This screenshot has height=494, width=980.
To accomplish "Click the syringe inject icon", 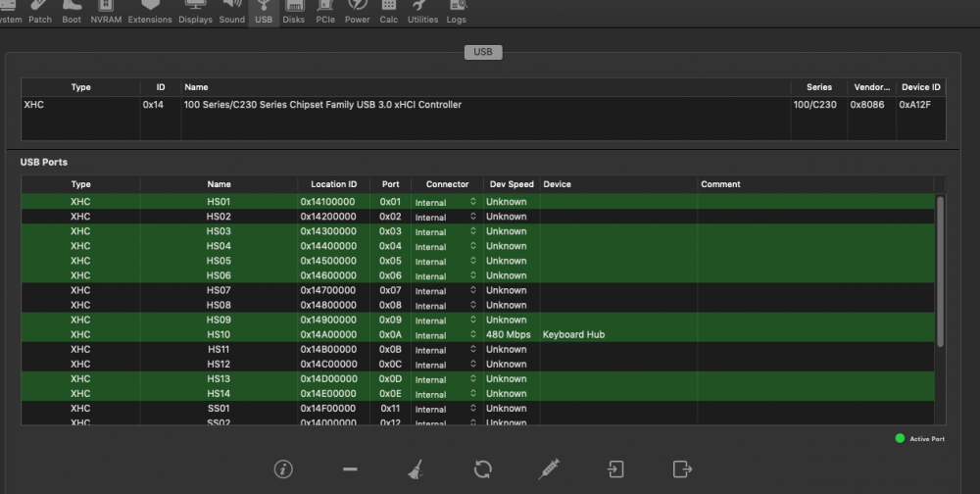I will [x=549, y=469].
